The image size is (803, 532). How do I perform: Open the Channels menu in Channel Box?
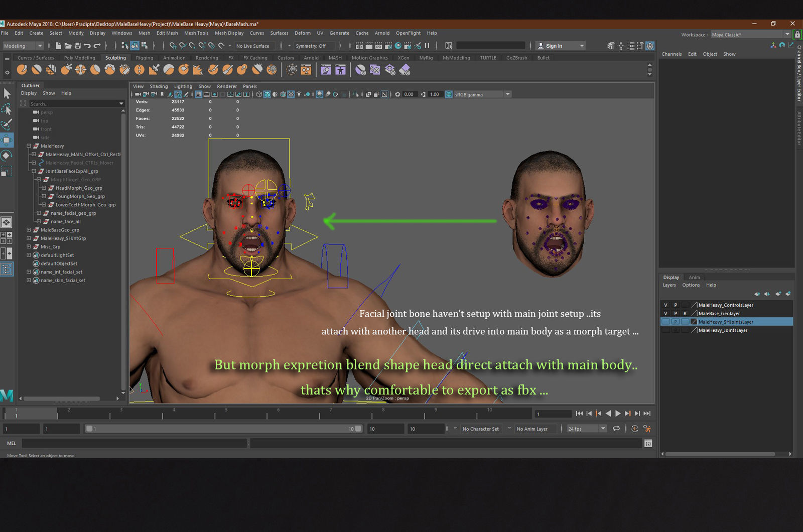pos(672,54)
